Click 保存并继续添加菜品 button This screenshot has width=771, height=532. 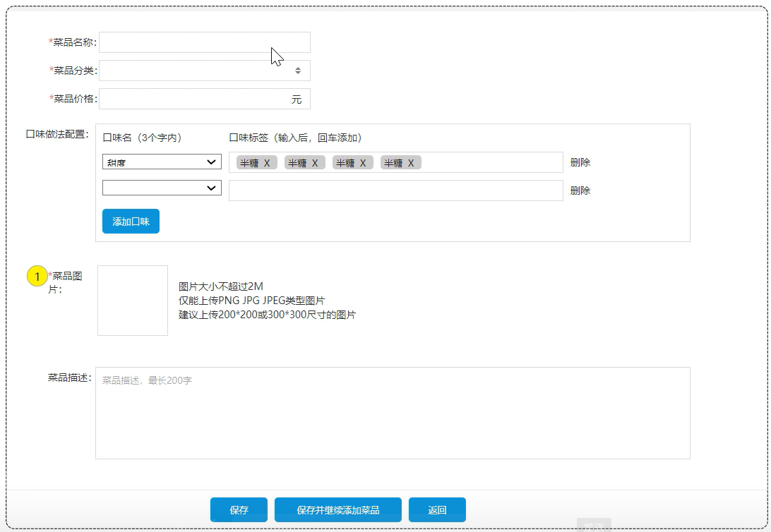point(337,510)
